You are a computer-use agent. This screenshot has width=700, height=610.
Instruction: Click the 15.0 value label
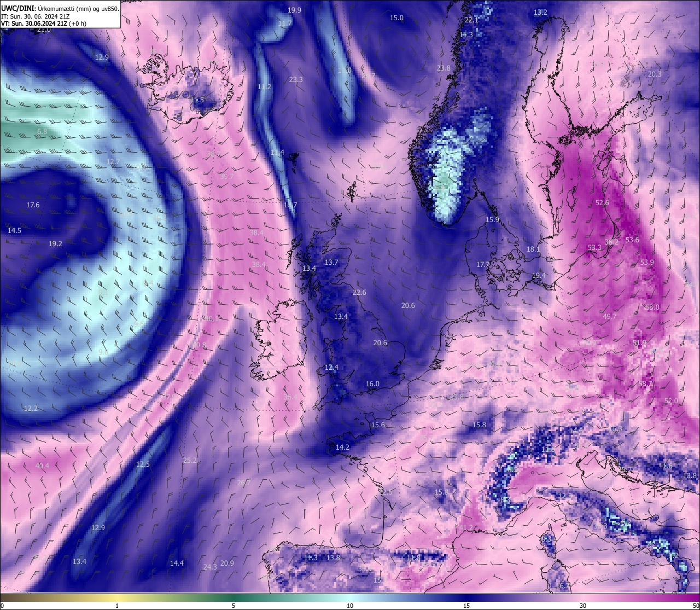click(396, 18)
